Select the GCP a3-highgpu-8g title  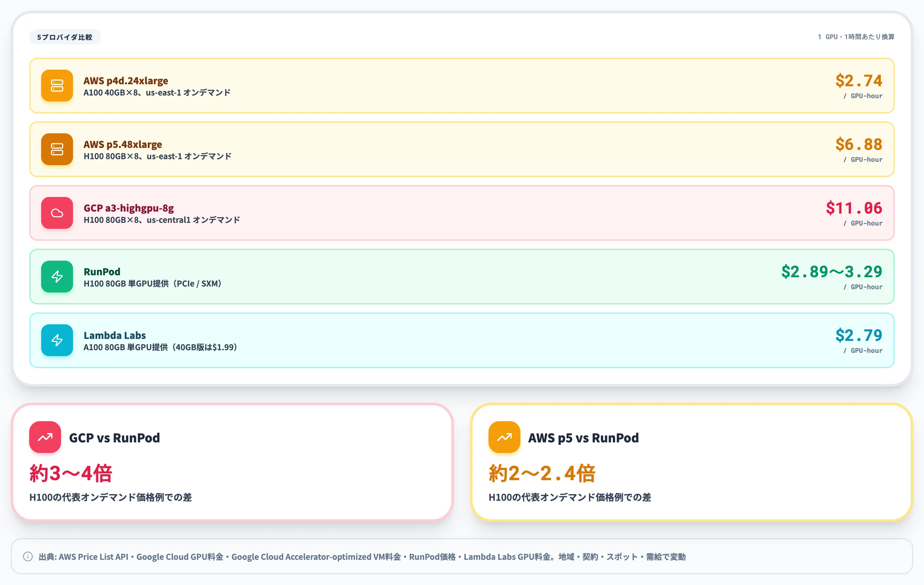128,208
